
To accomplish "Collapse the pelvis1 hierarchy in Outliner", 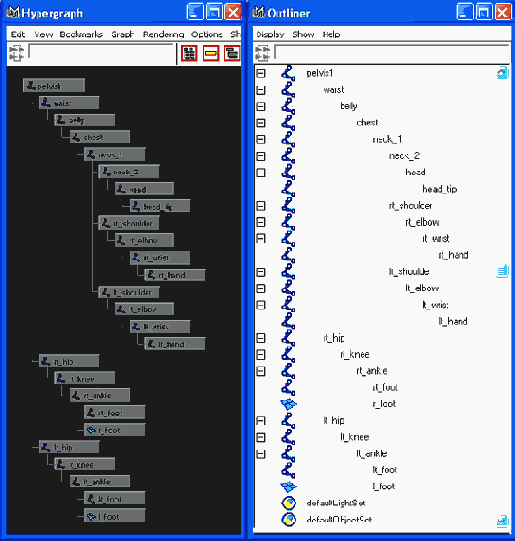I will coord(261,73).
